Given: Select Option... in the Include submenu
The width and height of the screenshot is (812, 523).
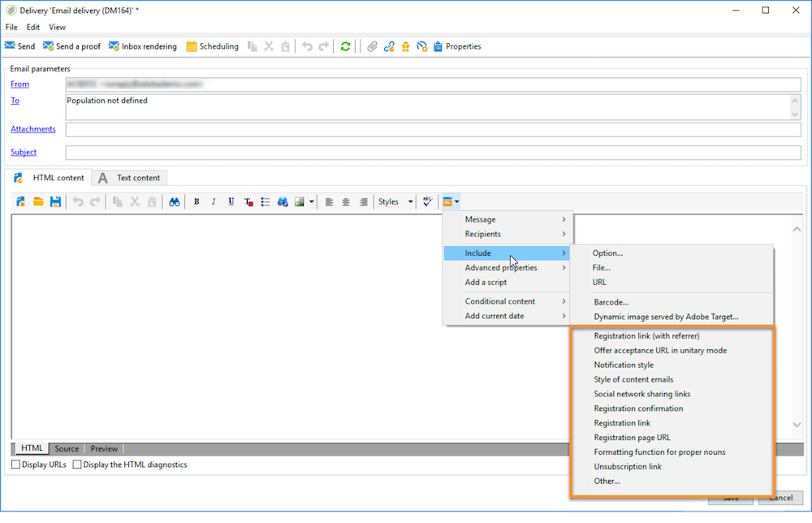Looking at the screenshot, I should click(x=672, y=253).
